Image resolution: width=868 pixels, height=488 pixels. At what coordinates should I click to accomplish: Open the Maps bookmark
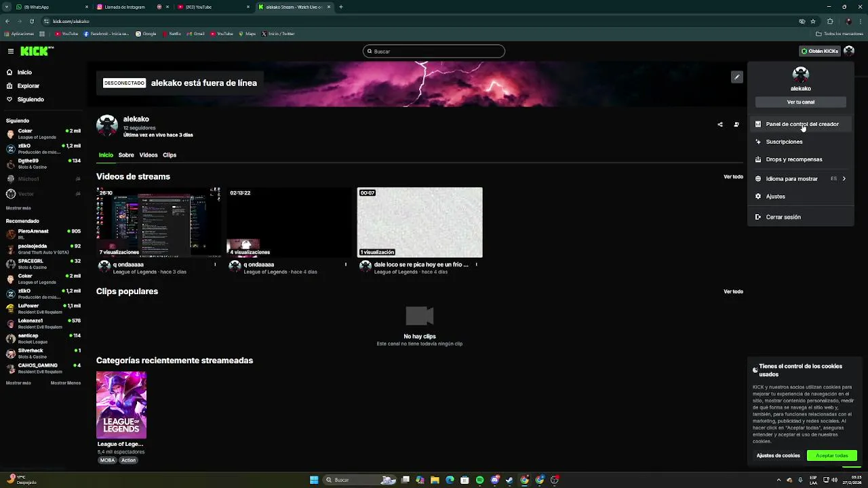coord(248,34)
